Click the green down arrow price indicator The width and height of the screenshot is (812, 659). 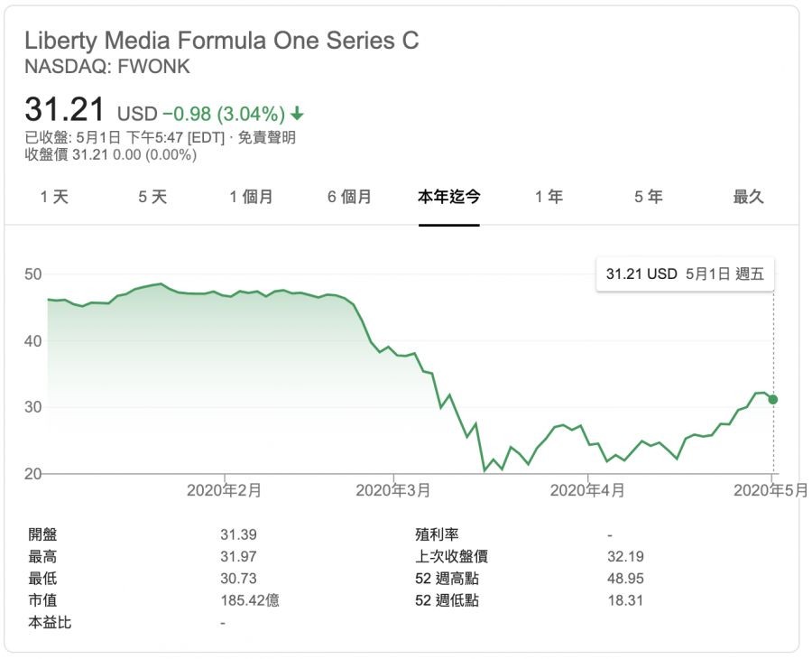pyautogui.click(x=298, y=115)
